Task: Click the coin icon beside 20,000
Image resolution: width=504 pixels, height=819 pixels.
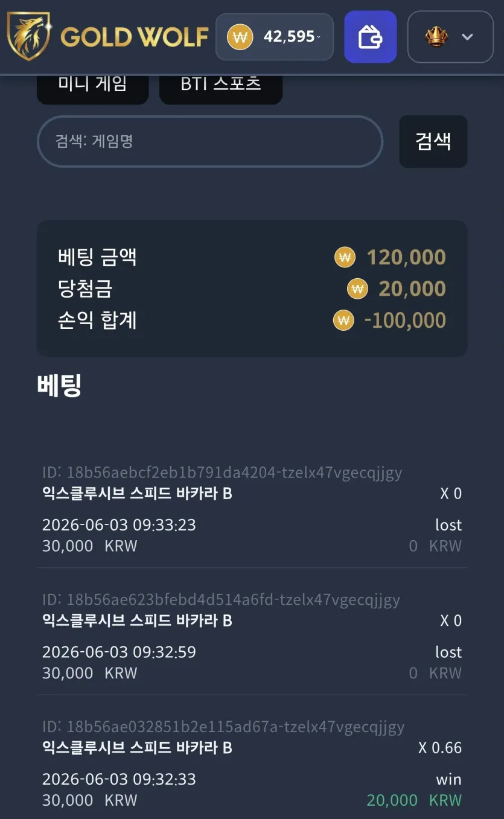Action: pyautogui.click(x=357, y=289)
